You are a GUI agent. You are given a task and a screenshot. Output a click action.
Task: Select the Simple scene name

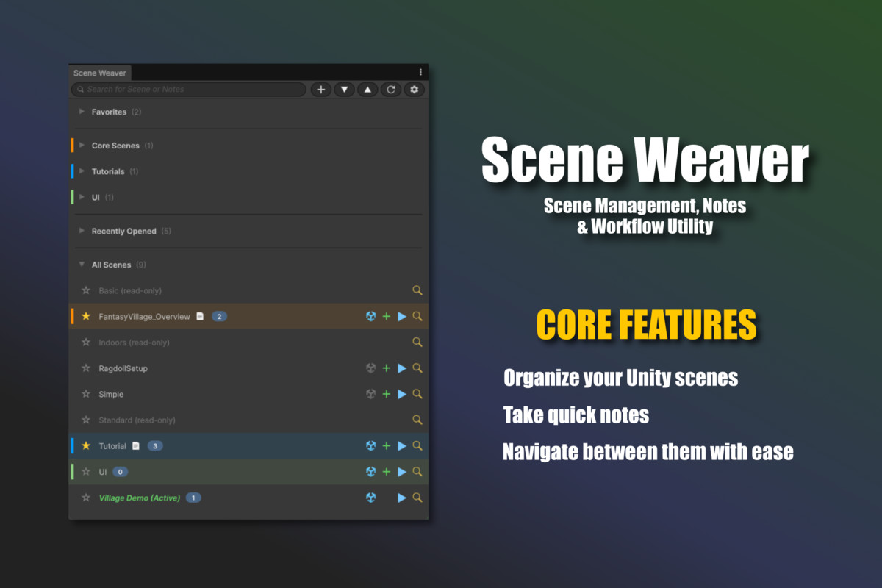tap(112, 394)
